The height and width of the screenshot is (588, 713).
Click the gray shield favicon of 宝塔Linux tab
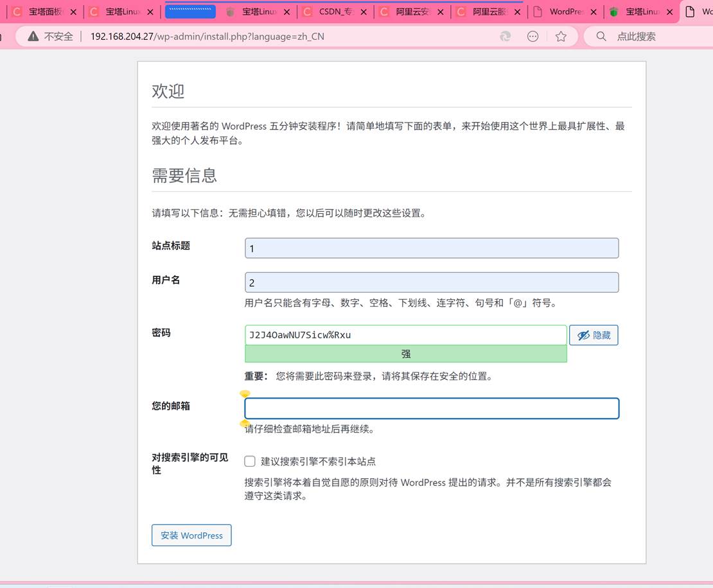(231, 12)
